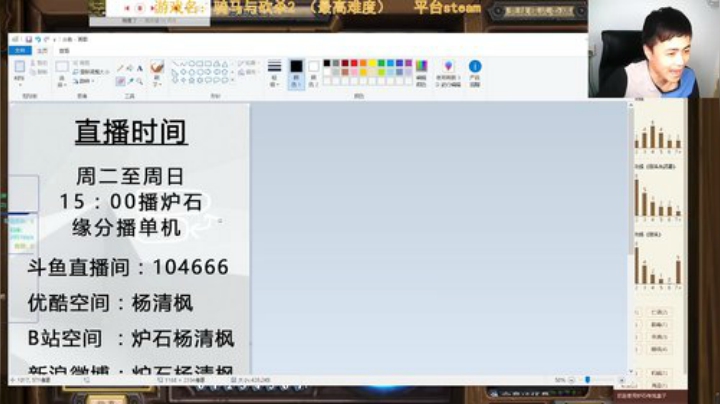This screenshot has height=404, width=720.
Task: Select the Fill with color bucket tool
Action: [130, 68]
